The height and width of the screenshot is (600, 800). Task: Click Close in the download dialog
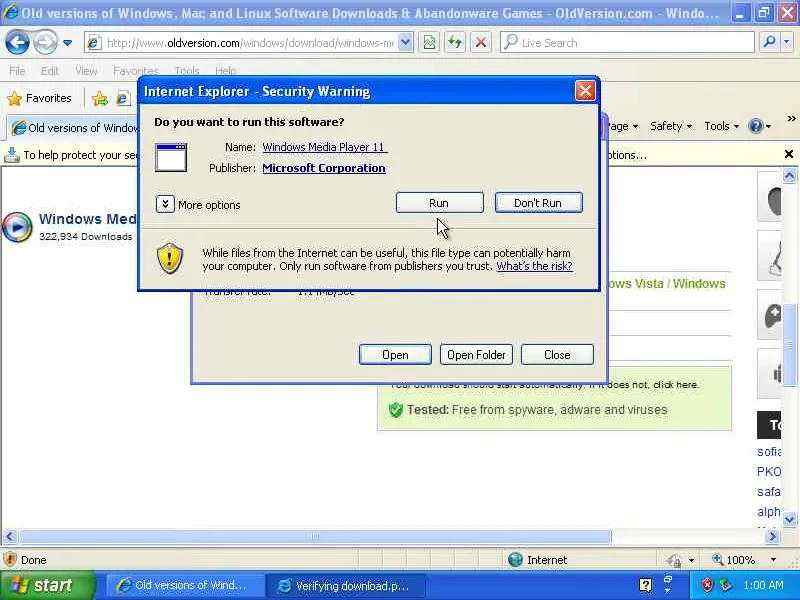click(x=557, y=355)
